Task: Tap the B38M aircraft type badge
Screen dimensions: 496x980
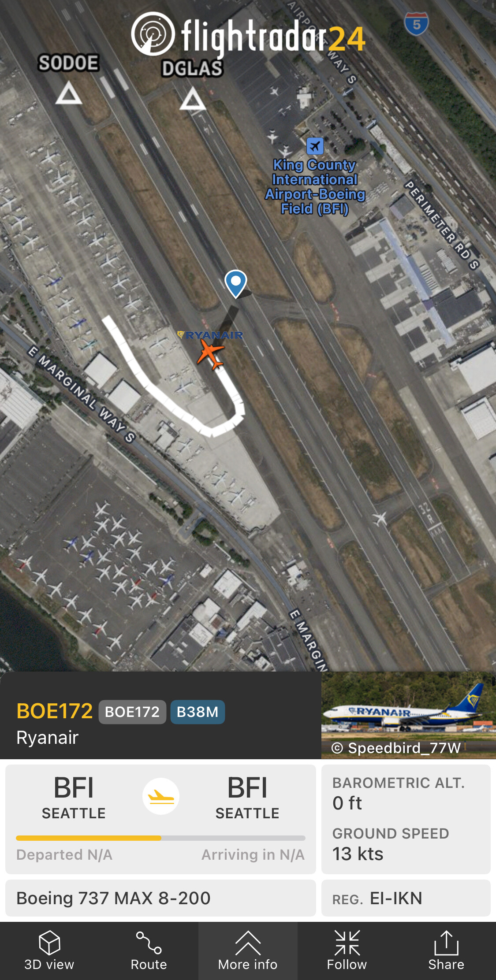Action: coord(198,712)
